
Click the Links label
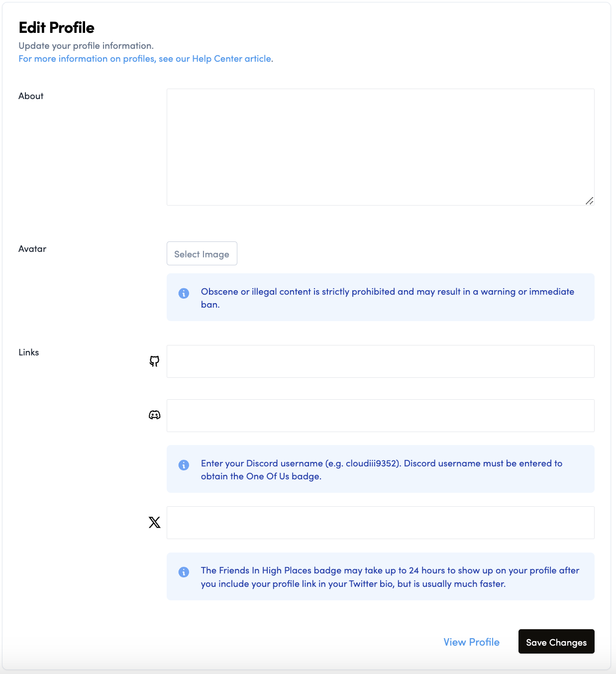coord(29,352)
